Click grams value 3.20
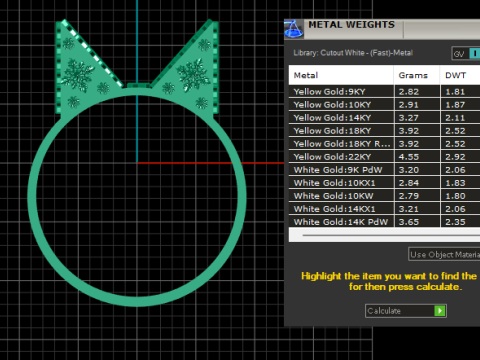This screenshot has height=360, width=480. [409, 170]
